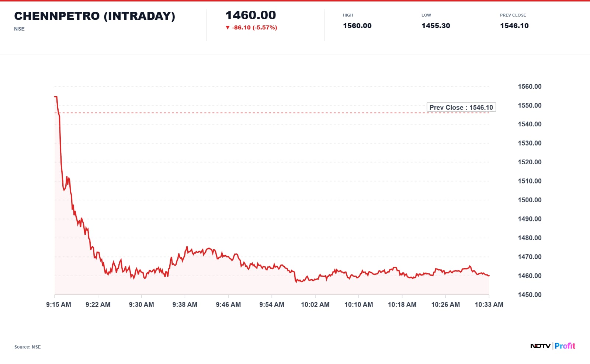This screenshot has height=364, width=590.
Task: Click the 10:02 AM time axis label
Action: click(315, 305)
